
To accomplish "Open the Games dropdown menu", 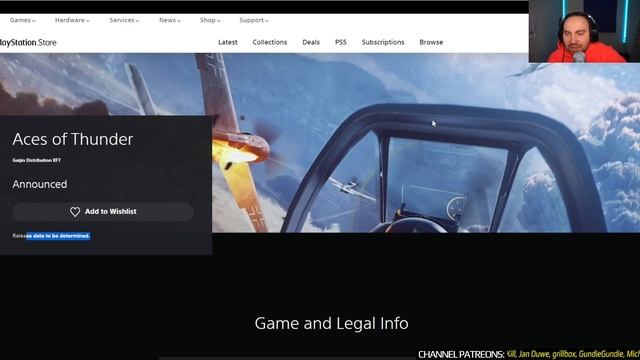I will coord(22,20).
